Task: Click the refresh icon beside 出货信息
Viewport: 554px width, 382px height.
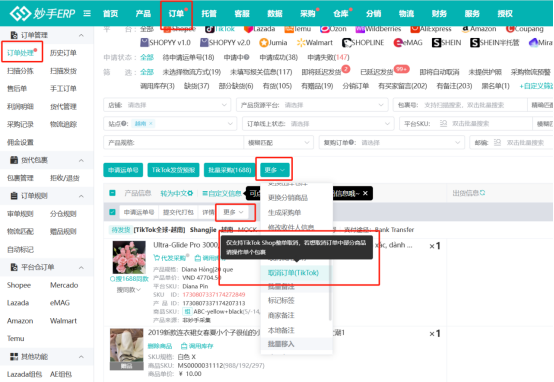Action: tap(482, 193)
